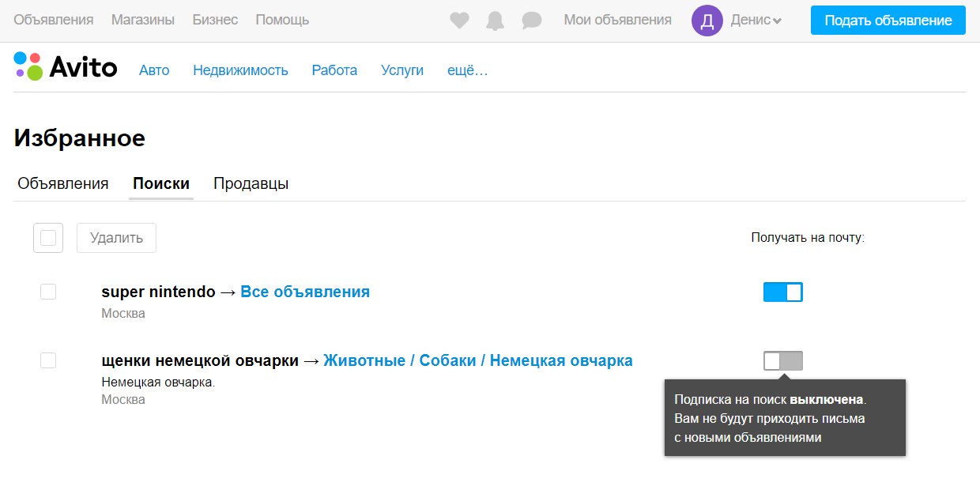Check the super nintendo search checkbox
The width and height of the screenshot is (980, 490).
[x=48, y=292]
